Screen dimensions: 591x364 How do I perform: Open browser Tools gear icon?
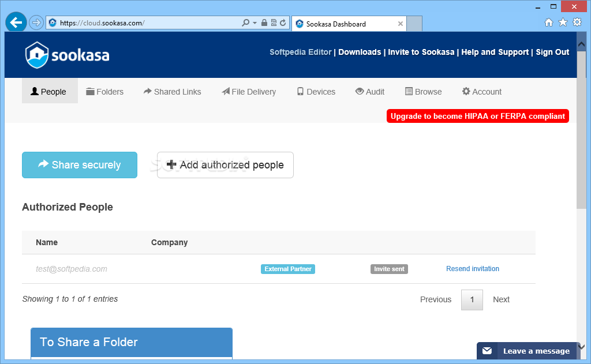(577, 22)
